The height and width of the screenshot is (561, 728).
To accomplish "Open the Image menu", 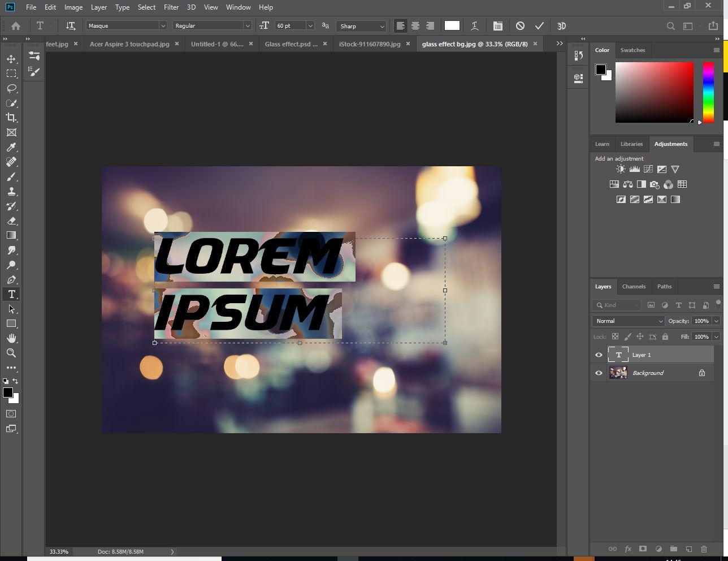I will [x=73, y=7].
